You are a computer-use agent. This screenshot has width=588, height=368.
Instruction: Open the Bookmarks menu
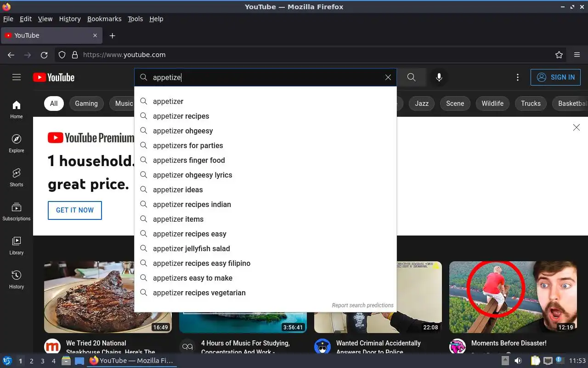pyautogui.click(x=104, y=19)
